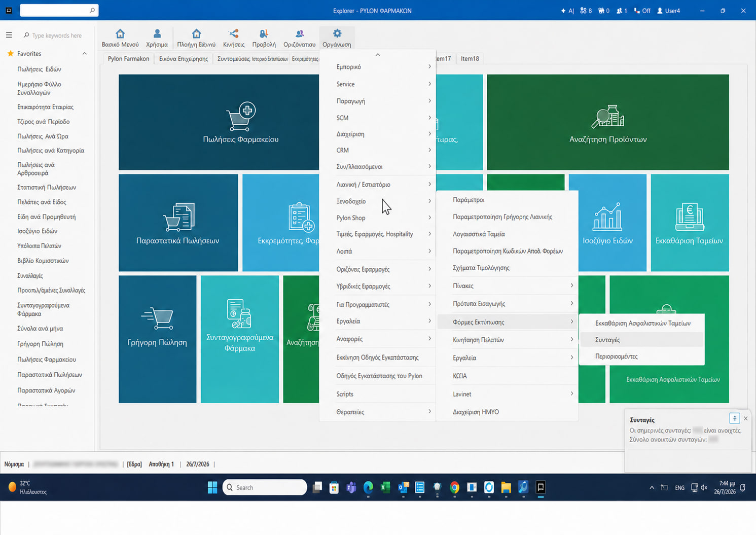The width and height of the screenshot is (756, 535).
Task: Open Excel from the taskbar
Action: pos(385,487)
